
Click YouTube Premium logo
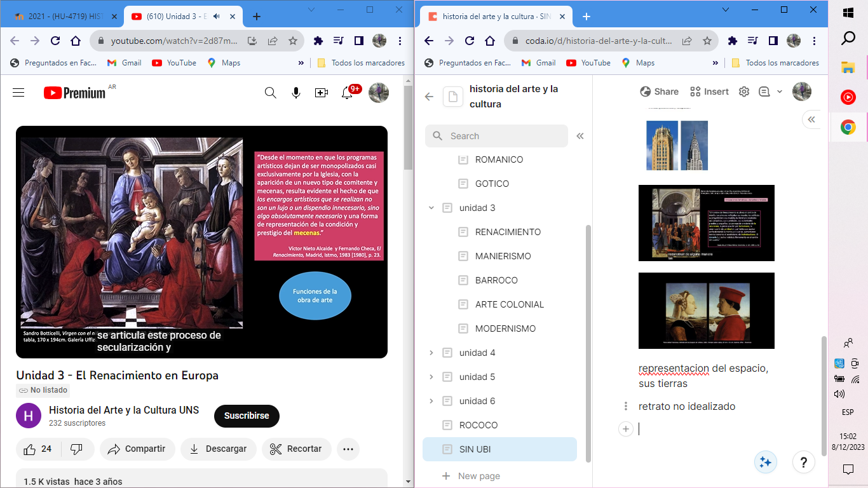(x=74, y=93)
